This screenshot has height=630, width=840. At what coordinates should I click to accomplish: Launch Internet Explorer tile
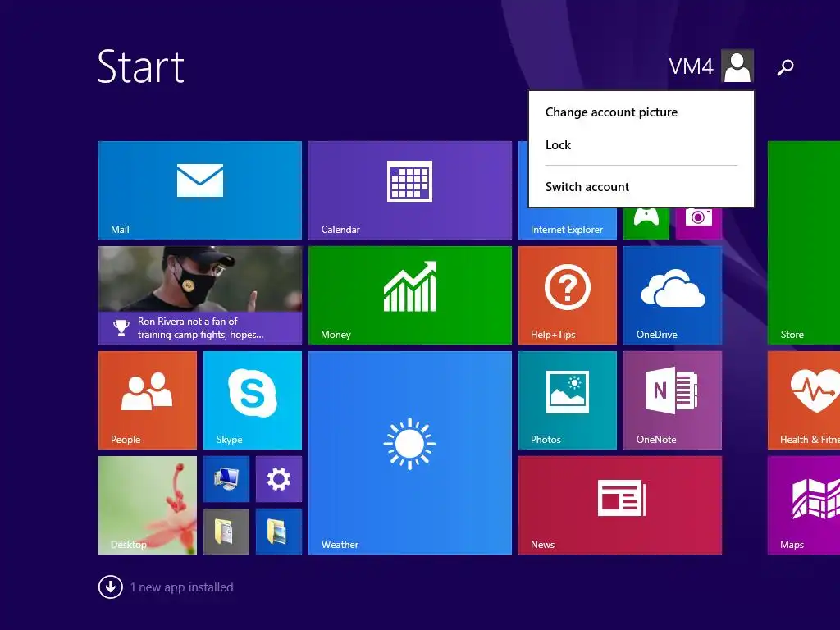coord(568,223)
